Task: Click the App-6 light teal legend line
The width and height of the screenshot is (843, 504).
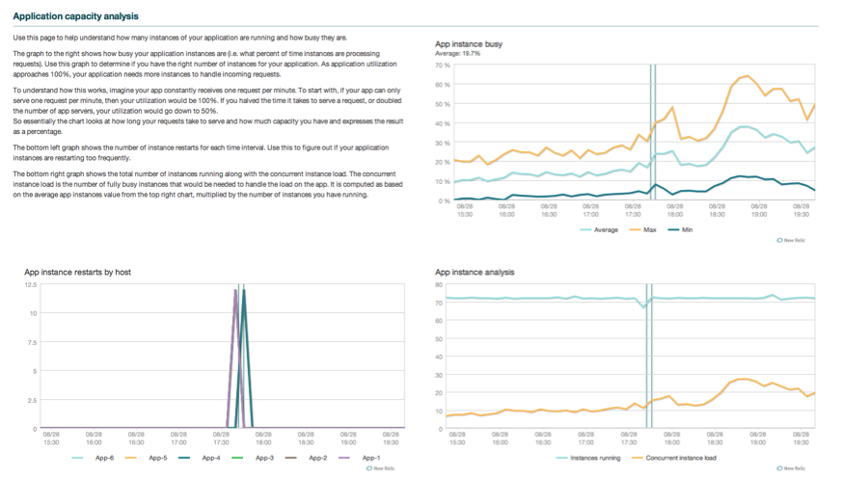Action: (77, 458)
